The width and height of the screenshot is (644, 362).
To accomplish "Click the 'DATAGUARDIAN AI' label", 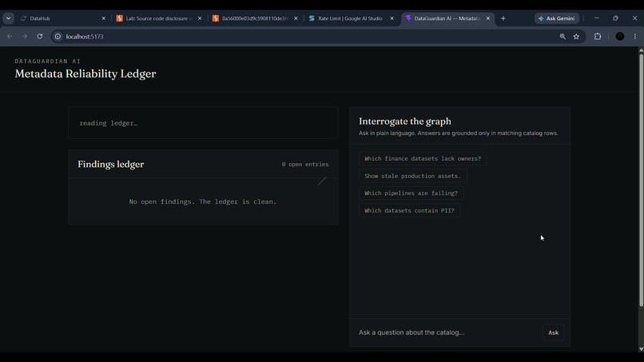I will pyautogui.click(x=48, y=62).
